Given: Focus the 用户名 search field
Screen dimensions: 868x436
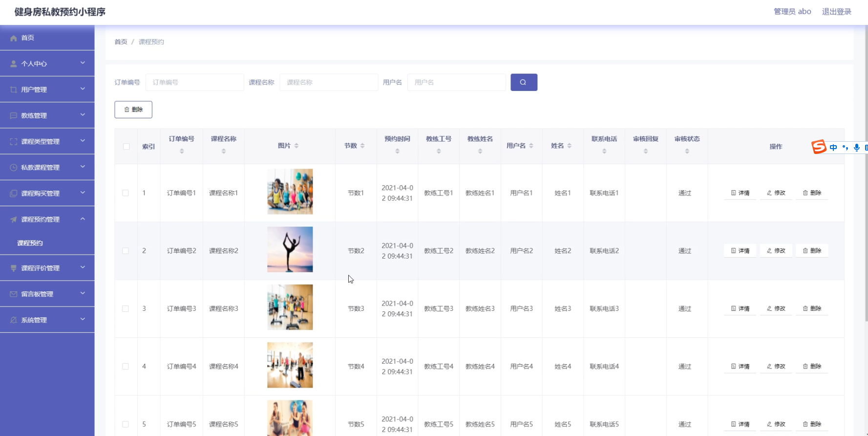Looking at the screenshot, I should click(x=457, y=82).
